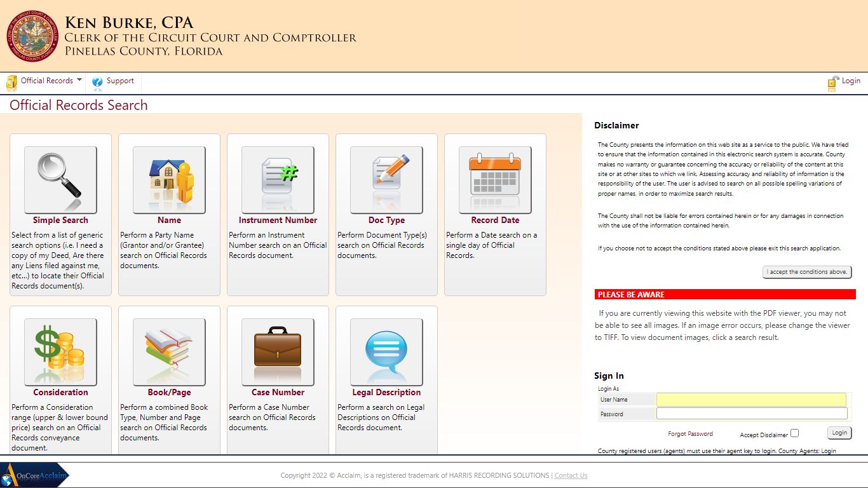The image size is (868, 488).
Task: Focus the User Name field
Action: pos(751,400)
